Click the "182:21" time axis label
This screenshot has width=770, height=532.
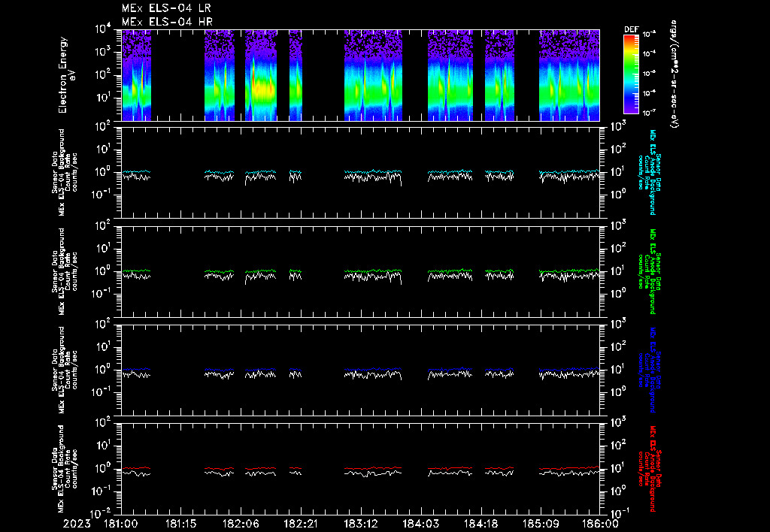301,524
